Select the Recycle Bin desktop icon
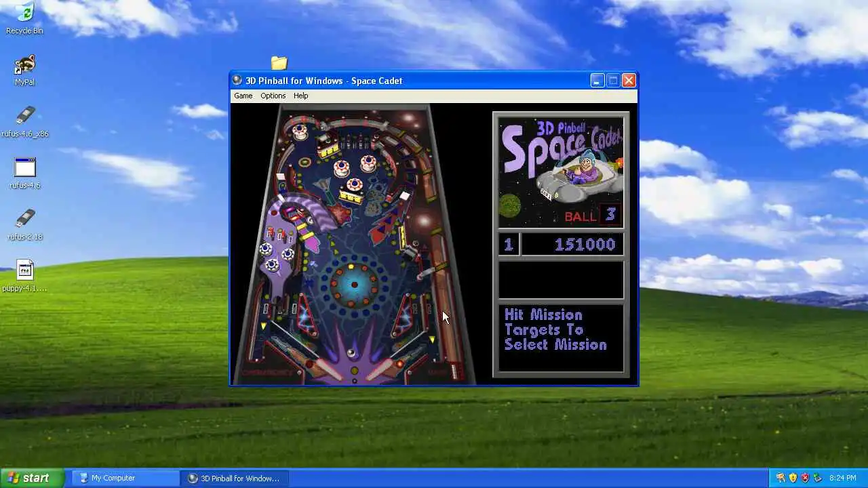The height and width of the screenshot is (488, 868). (24, 18)
